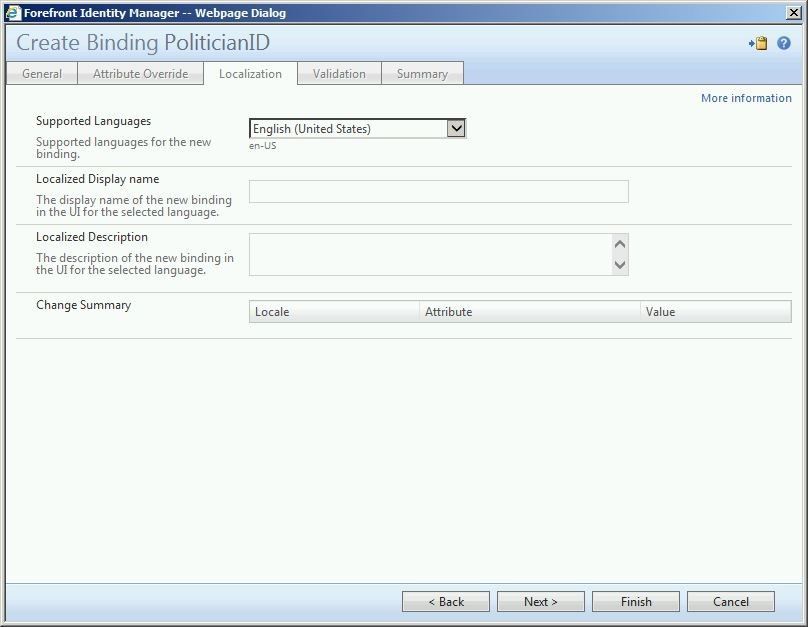The image size is (808, 627).
Task: Click the Finish button
Action: [636, 602]
